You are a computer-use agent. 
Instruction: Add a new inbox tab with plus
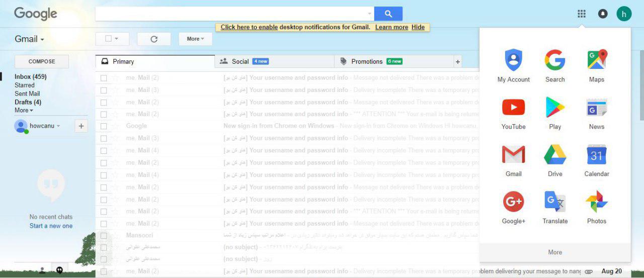tap(458, 62)
